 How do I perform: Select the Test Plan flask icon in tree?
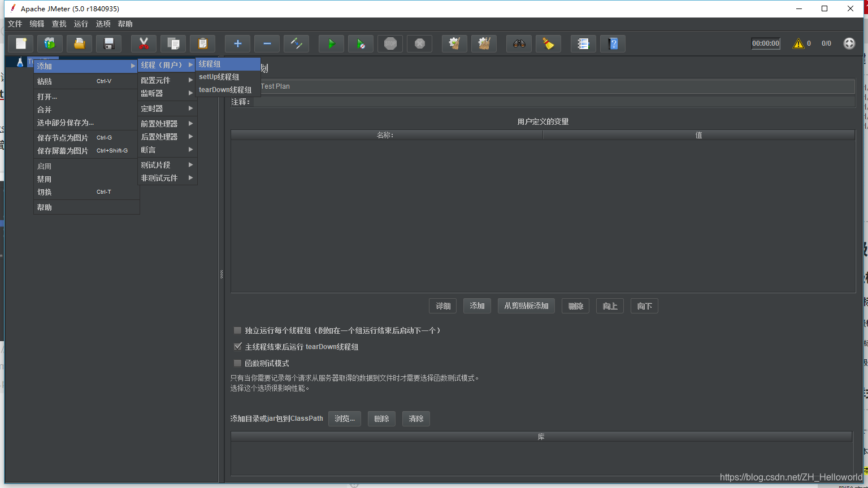coord(20,62)
